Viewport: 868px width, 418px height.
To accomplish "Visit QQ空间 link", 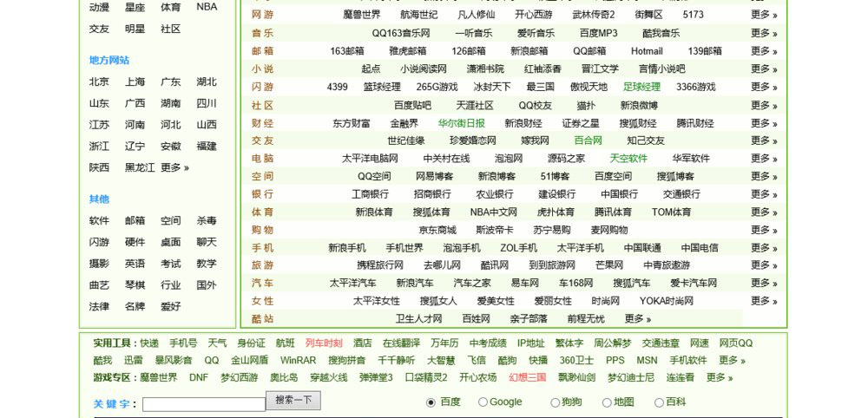I will [374, 177].
